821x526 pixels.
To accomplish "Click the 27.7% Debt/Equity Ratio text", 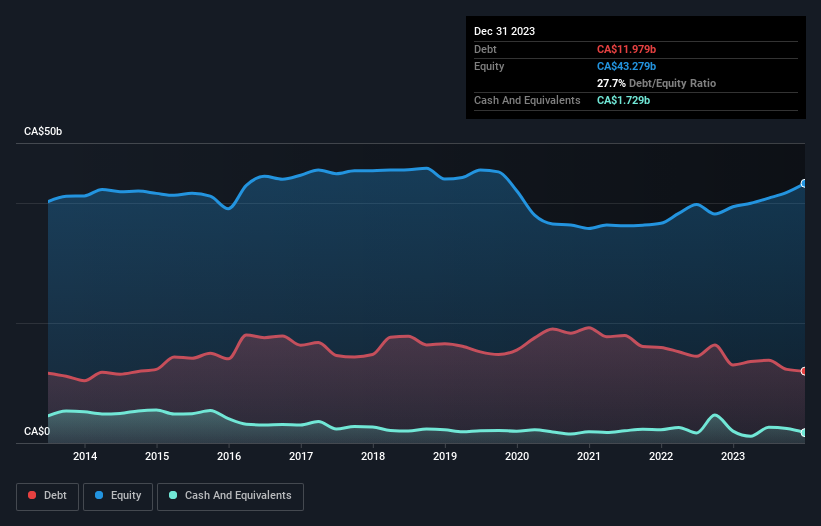I will [656, 83].
